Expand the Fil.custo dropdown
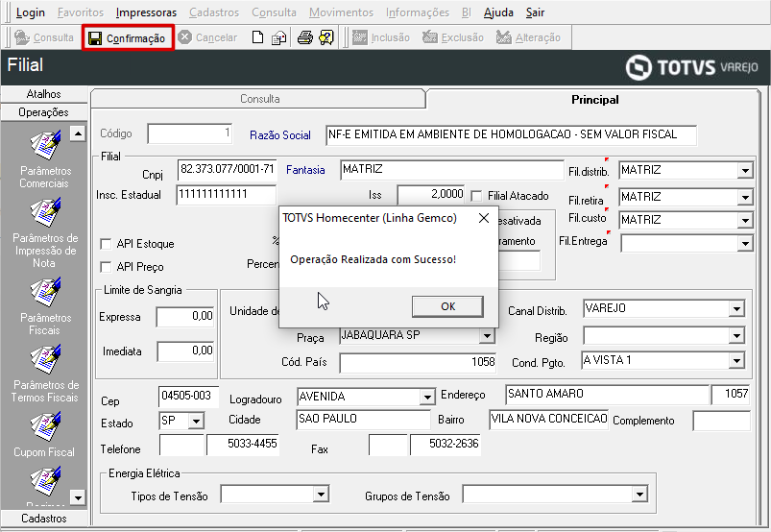771x532 pixels. coord(745,220)
